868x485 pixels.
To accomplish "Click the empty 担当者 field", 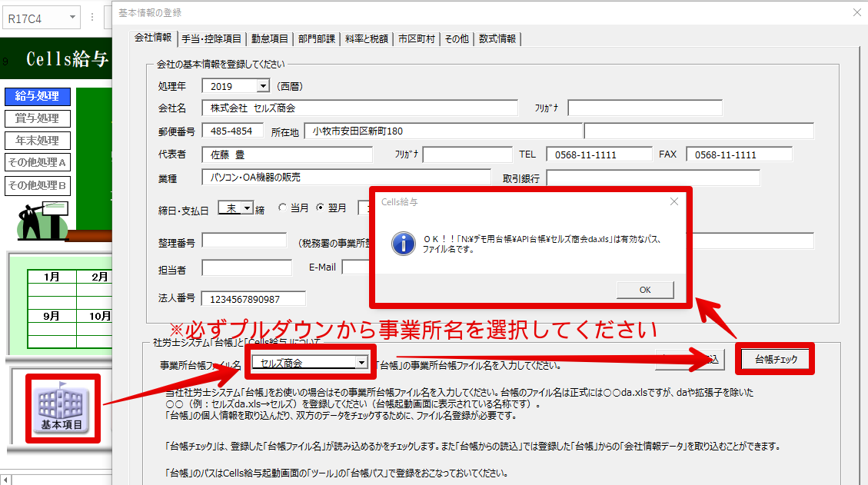I will coord(247,268).
